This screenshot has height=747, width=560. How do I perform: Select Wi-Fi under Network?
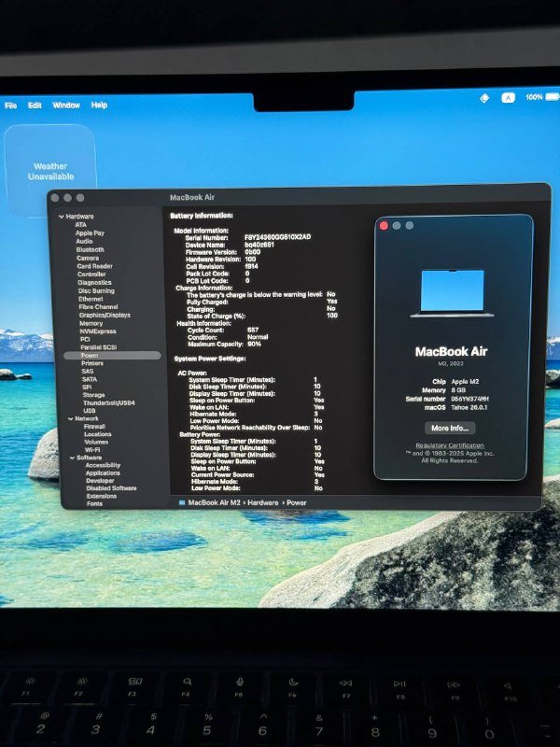(x=92, y=450)
